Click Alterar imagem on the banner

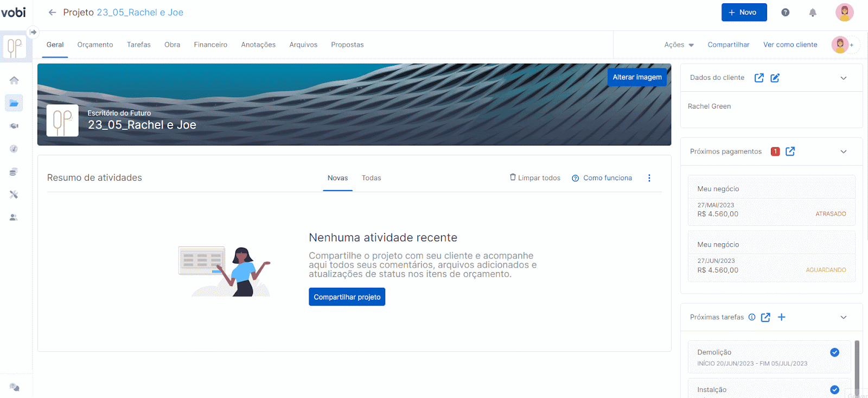point(637,77)
